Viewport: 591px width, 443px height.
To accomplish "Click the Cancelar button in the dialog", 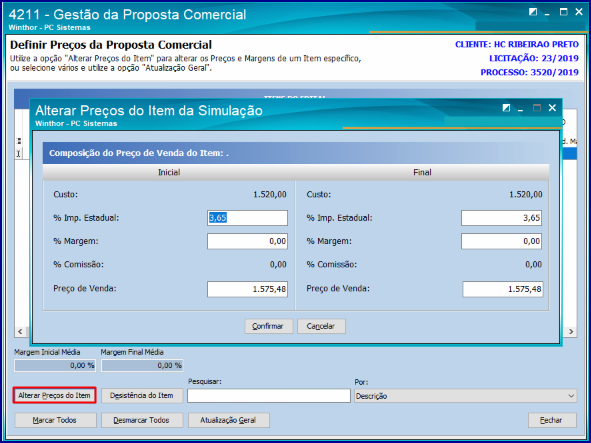I will (321, 326).
